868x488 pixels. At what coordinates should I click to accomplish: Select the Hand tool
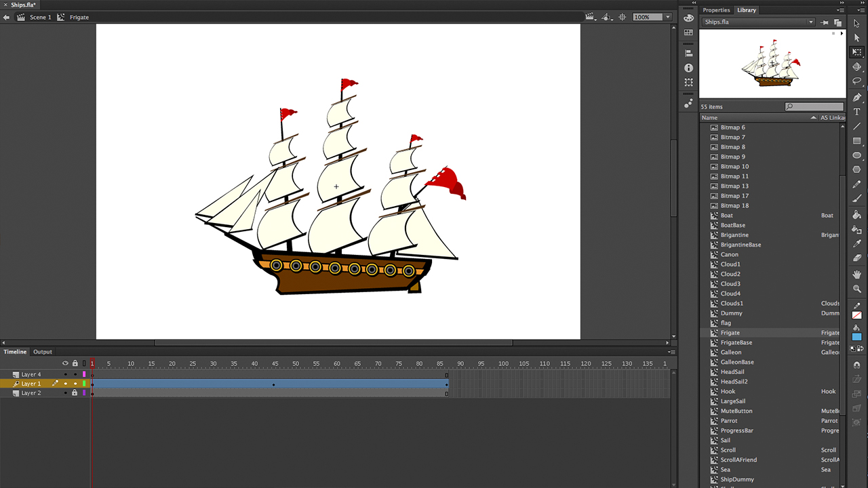[x=857, y=274]
